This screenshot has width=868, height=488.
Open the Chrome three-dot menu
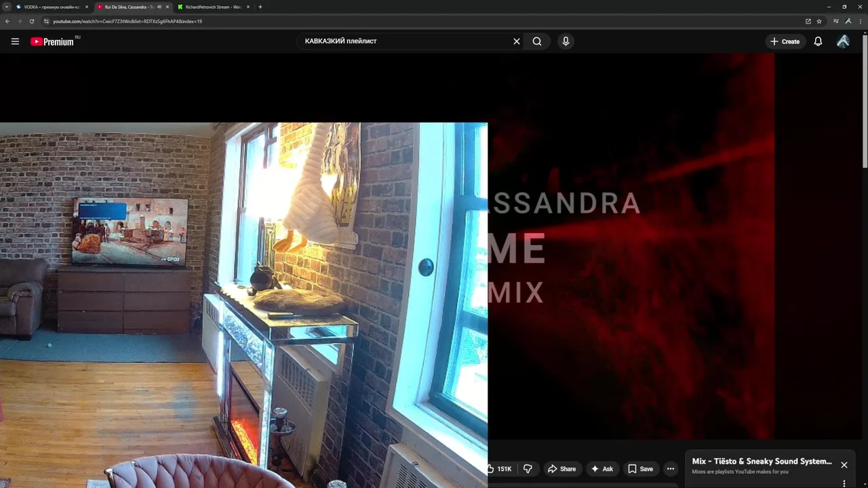861,21
